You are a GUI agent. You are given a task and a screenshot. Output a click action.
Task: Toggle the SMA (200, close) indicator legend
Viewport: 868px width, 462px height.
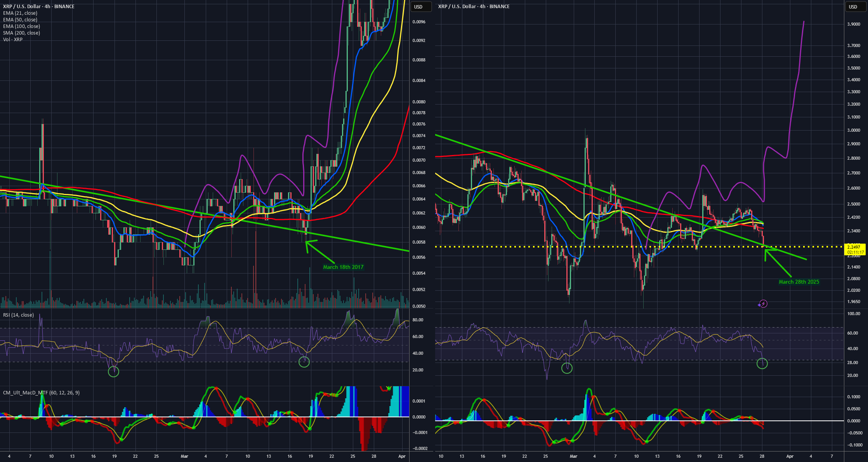[x=21, y=33]
